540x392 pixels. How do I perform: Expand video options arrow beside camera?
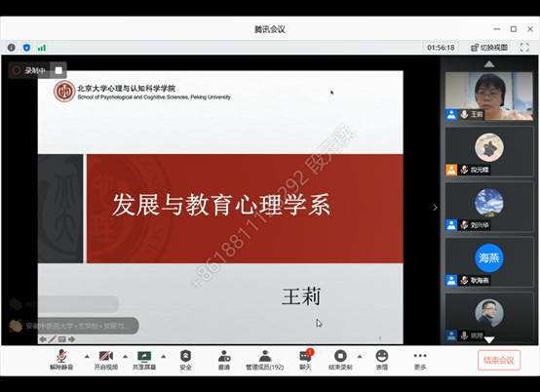tap(126, 356)
